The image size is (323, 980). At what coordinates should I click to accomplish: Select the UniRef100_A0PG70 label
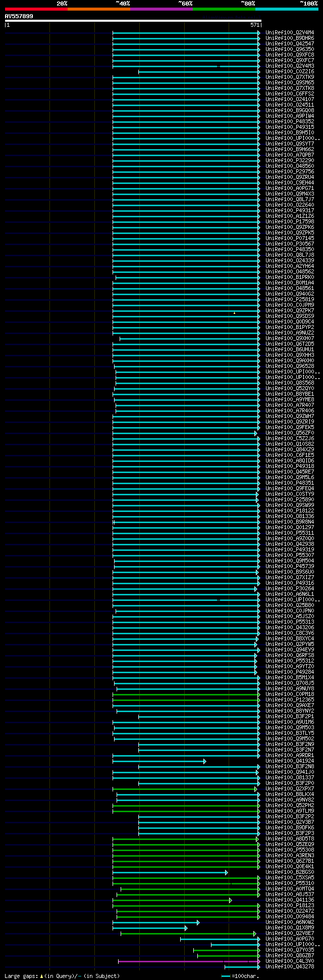click(290, 939)
